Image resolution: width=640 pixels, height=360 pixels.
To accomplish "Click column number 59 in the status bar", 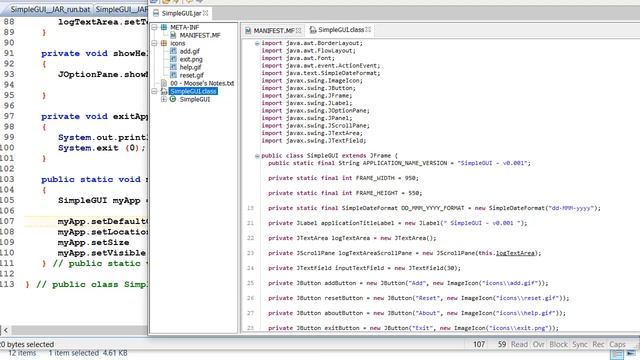I will [502, 344].
